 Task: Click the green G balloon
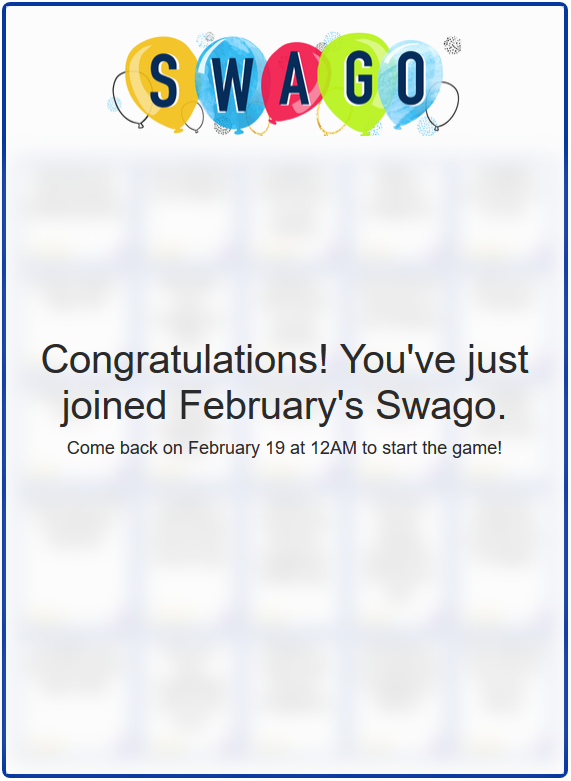(x=356, y=82)
